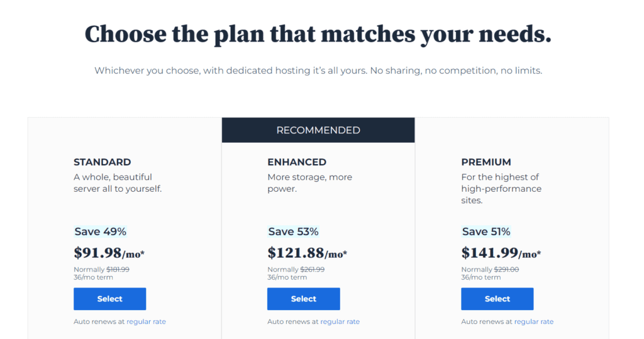Click the ENHANCED plan title
This screenshot has width=644, height=339.
pyautogui.click(x=297, y=162)
